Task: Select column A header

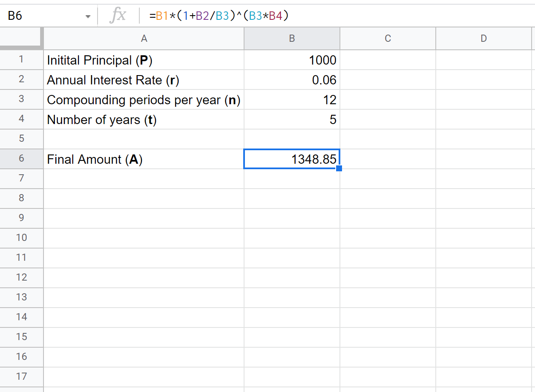Action: coord(144,38)
